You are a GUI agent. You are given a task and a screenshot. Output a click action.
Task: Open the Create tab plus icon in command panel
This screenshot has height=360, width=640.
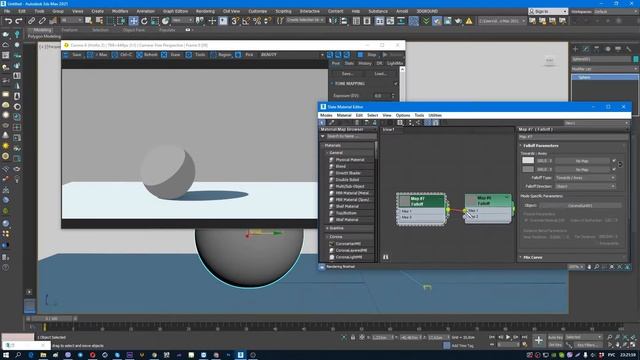pyautogui.click(x=575, y=49)
